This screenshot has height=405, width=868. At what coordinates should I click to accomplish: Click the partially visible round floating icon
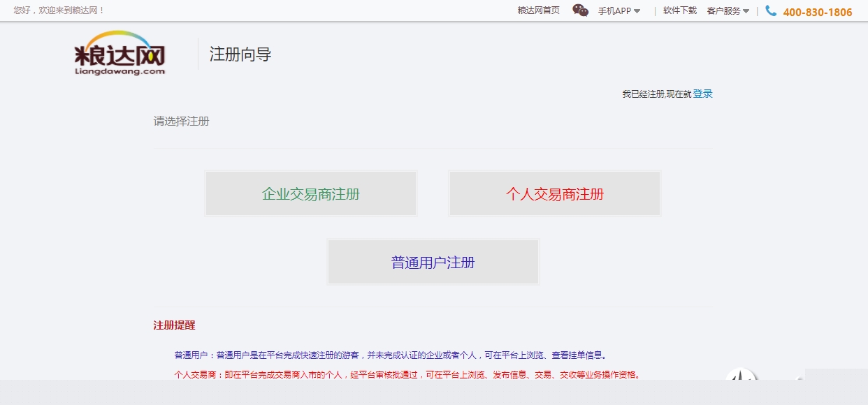(741, 375)
